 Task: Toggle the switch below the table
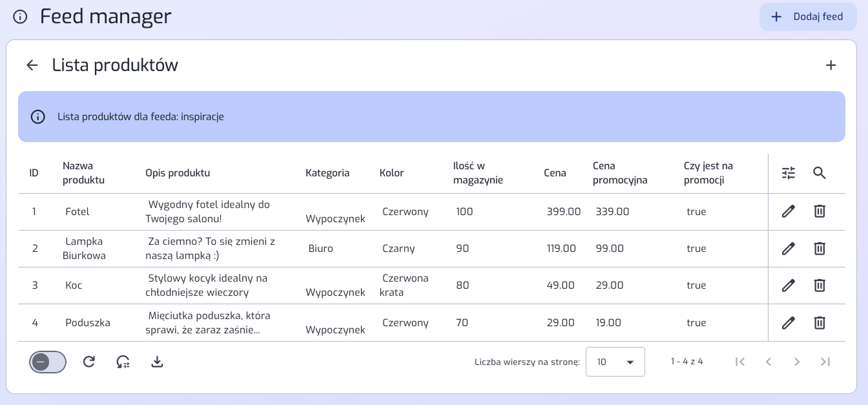(x=48, y=362)
